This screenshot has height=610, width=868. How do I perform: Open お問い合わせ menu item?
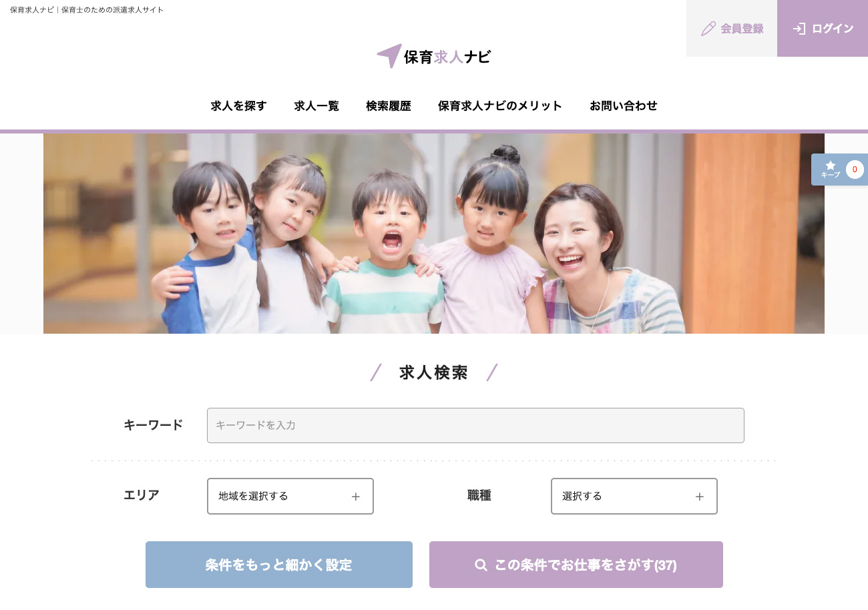pyautogui.click(x=624, y=105)
